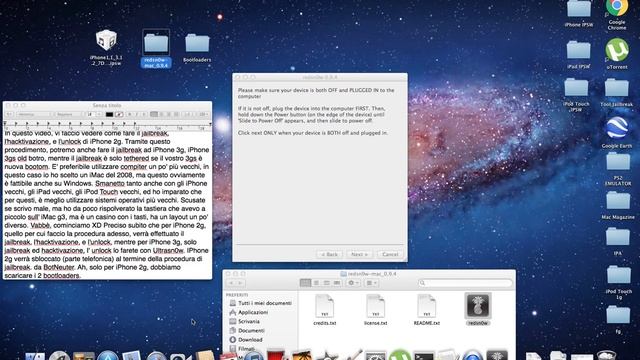The width and height of the screenshot is (640, 360).
Task: Click Next in redsn0w window
Action: point(359,254)
